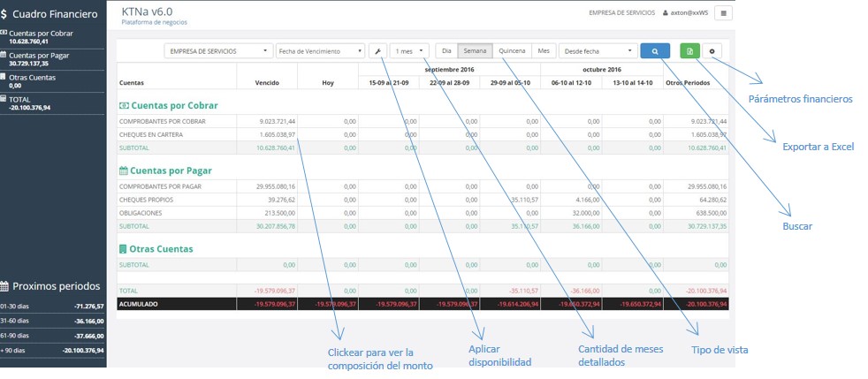Click the Cuentas por Pagar section icon

123,171
